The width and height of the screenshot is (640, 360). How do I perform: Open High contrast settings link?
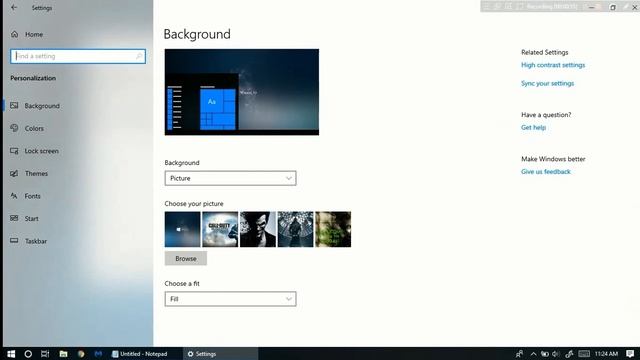[553, 65]
